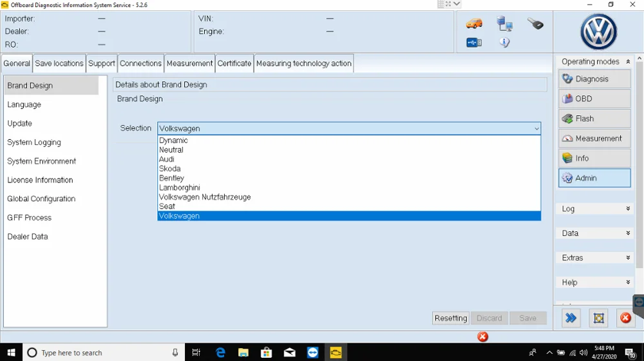This screenshot has height=361, width=644.
Task: Click the red X error icon in status bar
Action: click(482, 337)
